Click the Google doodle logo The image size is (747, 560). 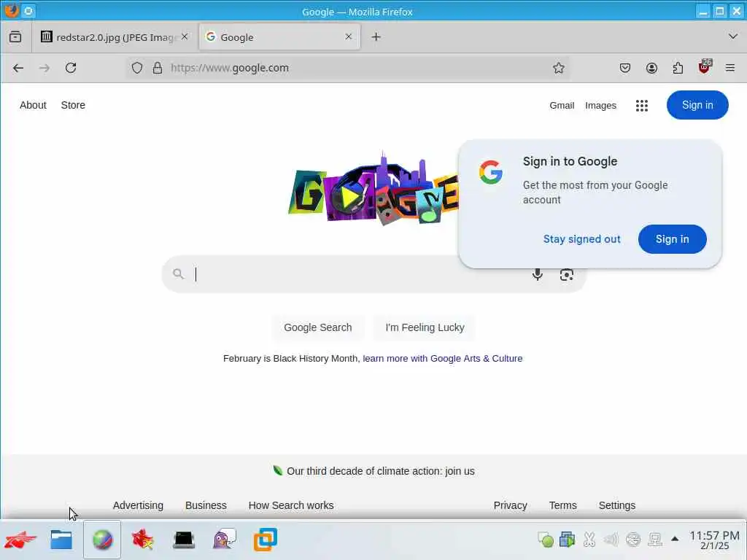tap(374, 190)
